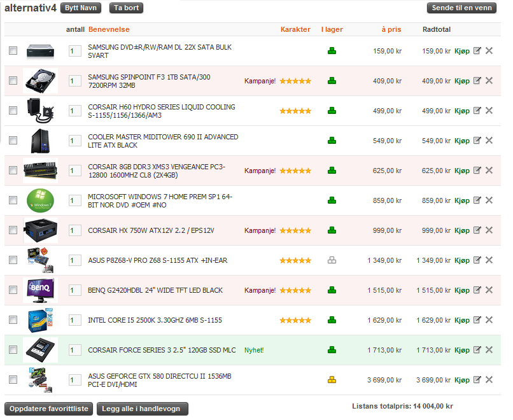The width and height of the screenshot is (513, 420).
Task: Click Ta bort button
Action: (x=126, y=8)
